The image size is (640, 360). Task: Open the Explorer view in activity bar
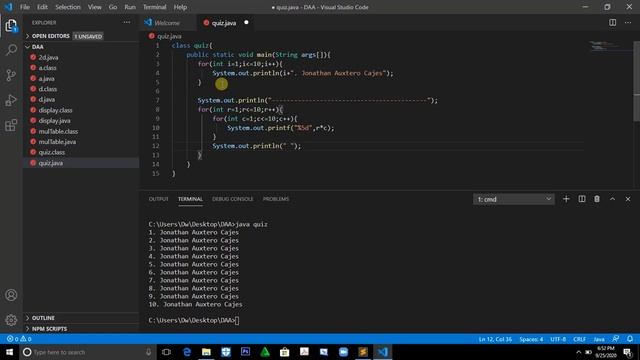point(11,26)
